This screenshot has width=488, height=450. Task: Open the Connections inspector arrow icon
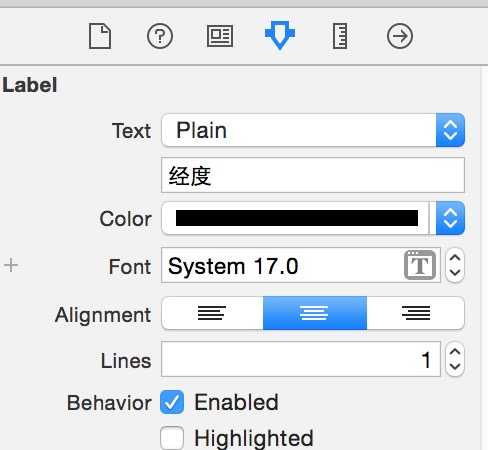(x=400, y=36)
